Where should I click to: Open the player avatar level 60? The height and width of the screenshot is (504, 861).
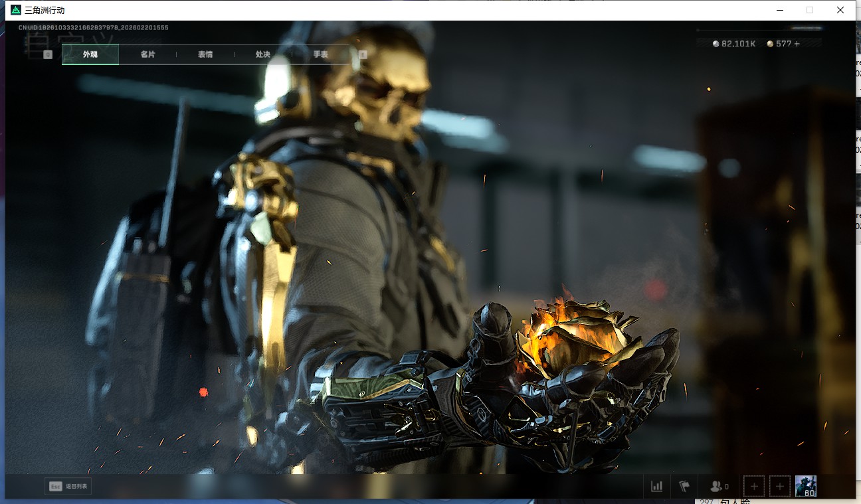pyautogui.click(x=806, y=486)
